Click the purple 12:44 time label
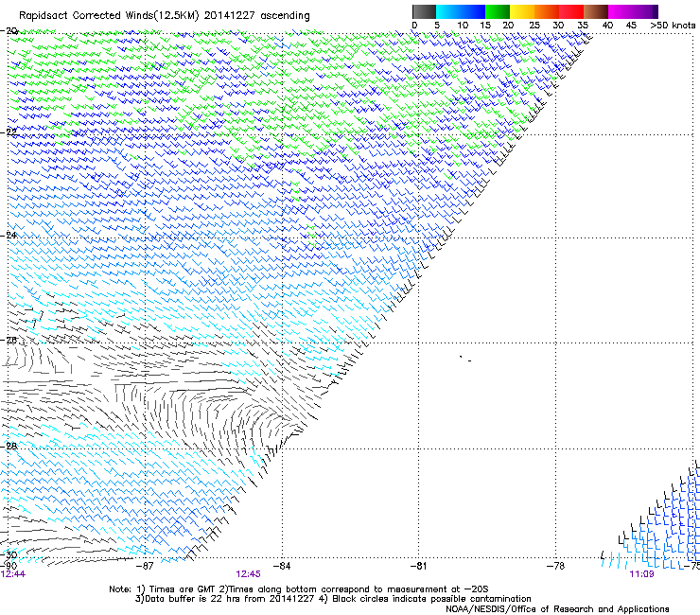The height and width of the screenshot is (615, 700). point(13,574)
